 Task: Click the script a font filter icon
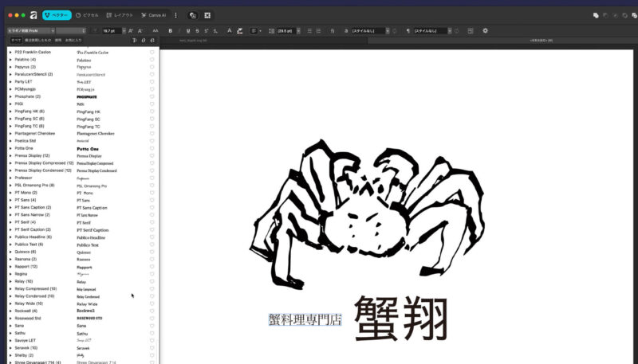click(152, 40)
